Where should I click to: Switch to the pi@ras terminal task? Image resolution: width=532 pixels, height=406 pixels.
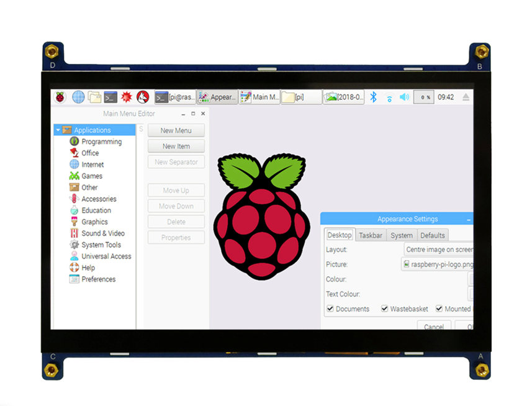coord(176,97)
